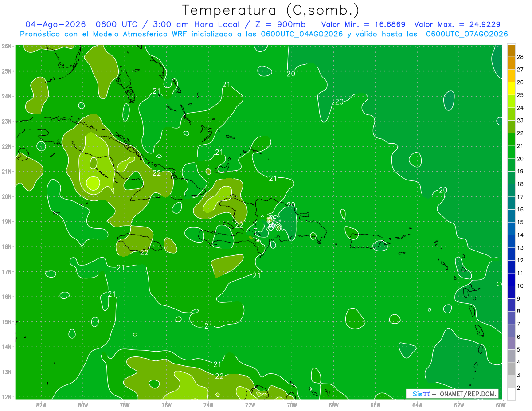Click the 82W longitude axis label
Viewport: 532px width, 411px height.
point(41,404)
